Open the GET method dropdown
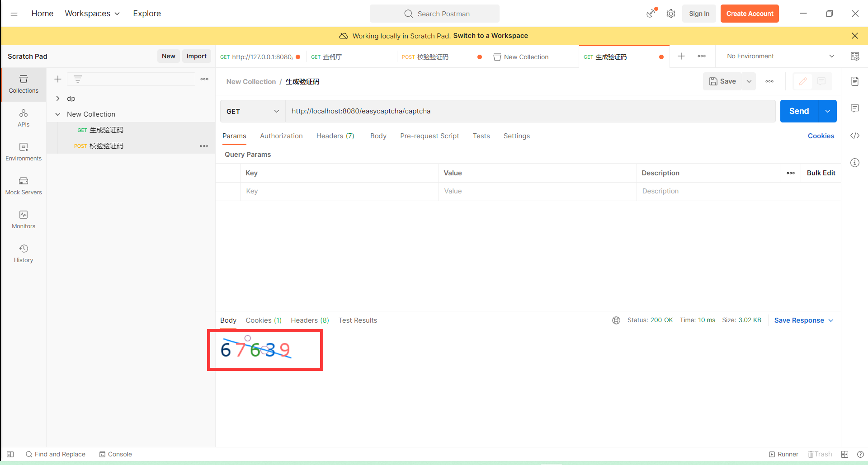The image size is (868, 465). pos(252,111)
